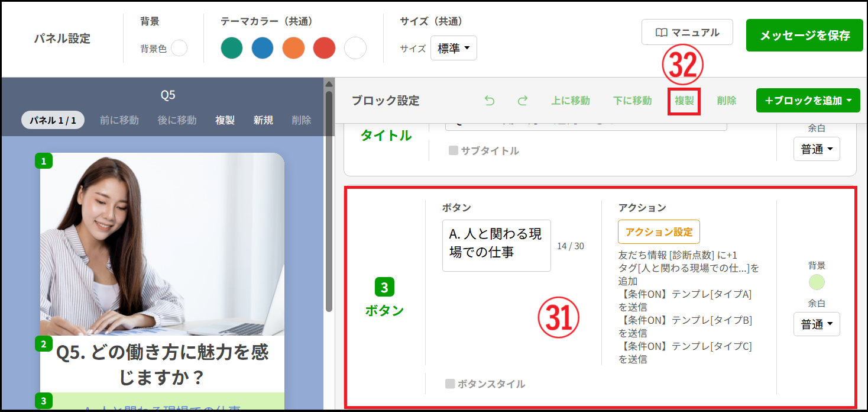This screenshot has width=868, height=412.
Task: Click 削除 in the panel header
Action: (302, 120)
